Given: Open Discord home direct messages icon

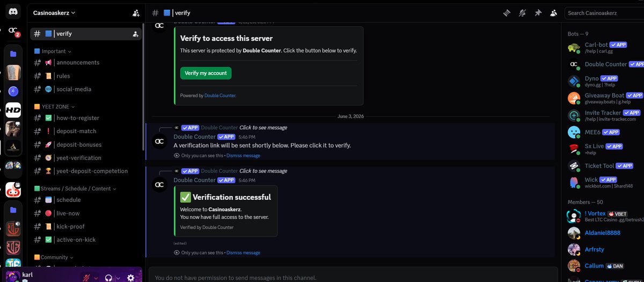Looking at the screenshot, I should click(x=13, y=12).
